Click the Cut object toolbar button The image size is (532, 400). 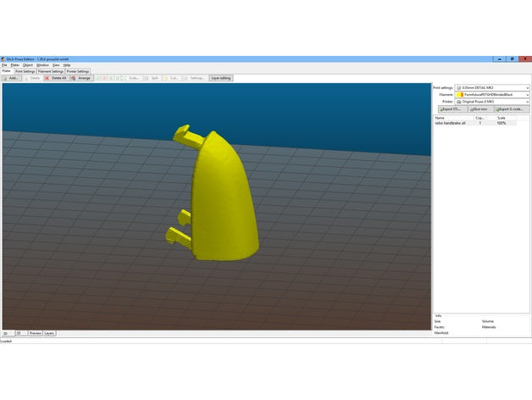click(x=171, y=78)
